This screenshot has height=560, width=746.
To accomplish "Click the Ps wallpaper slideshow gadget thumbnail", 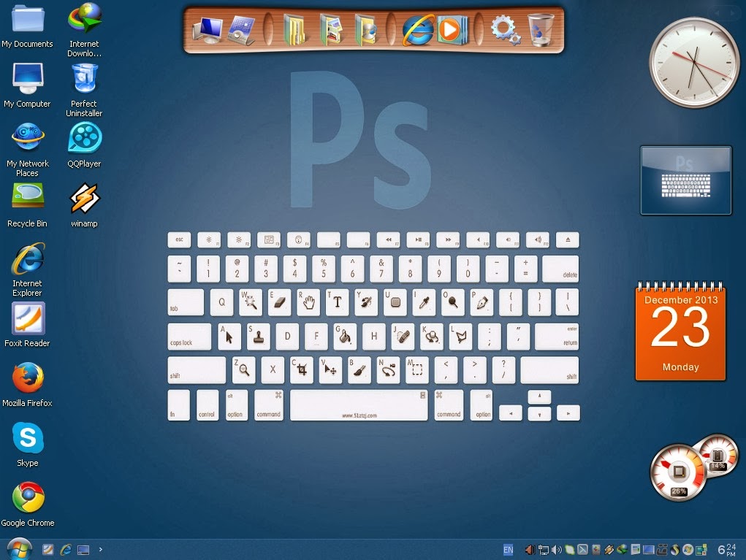I will pos(685,180).
